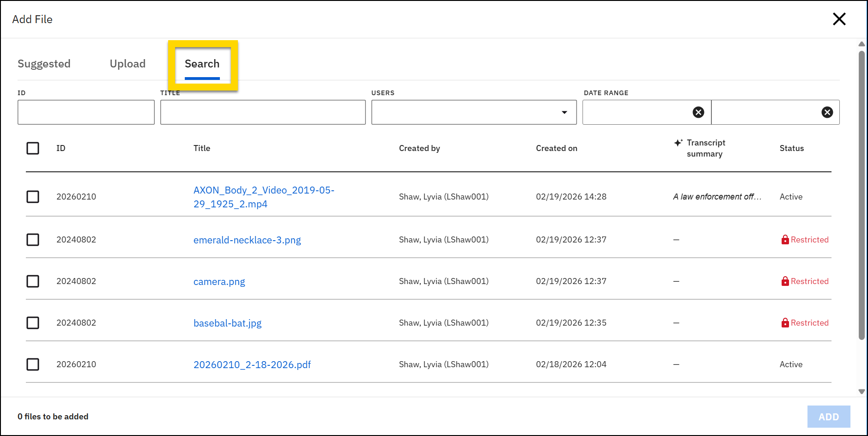The image size is (868, 436).
Task: Check the AXON_Body_2_Video row checkbox
Action: 33,197
